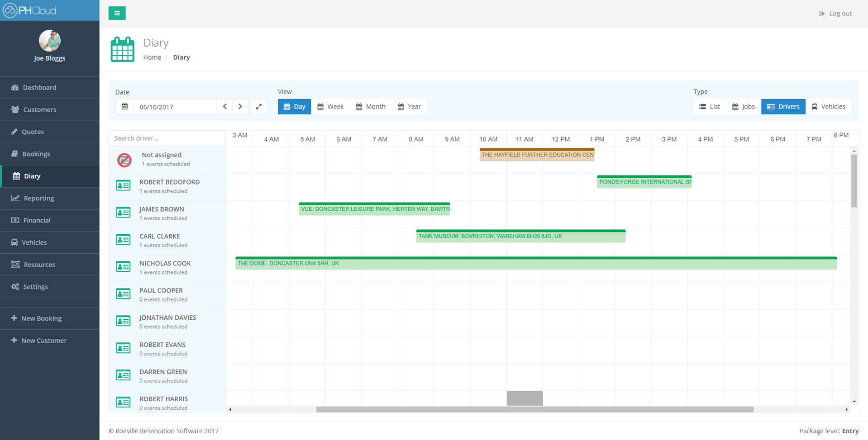
Task: Switch to Week view
Action: [330, 107]
